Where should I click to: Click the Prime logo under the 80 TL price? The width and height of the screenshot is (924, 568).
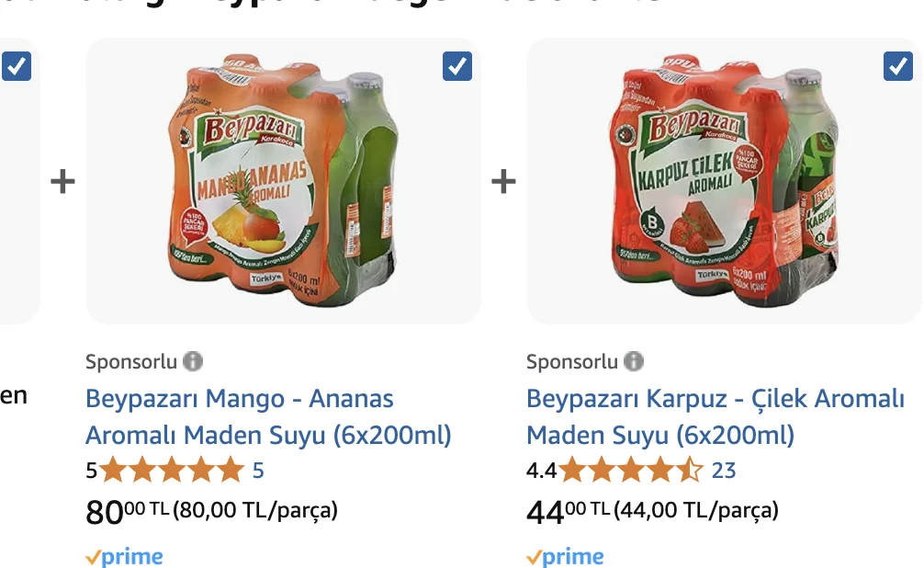(x=124, y=557)
